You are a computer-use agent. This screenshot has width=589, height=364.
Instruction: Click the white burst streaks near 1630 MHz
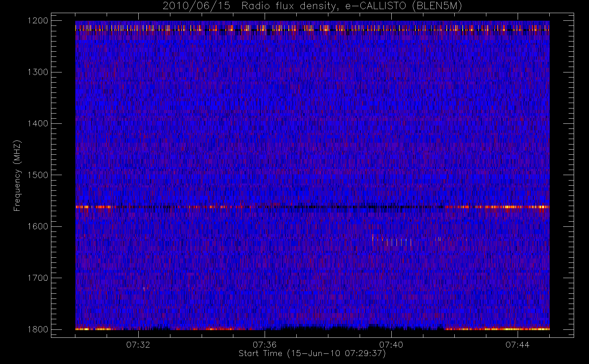pyautogui.click(x=392, y=241)
